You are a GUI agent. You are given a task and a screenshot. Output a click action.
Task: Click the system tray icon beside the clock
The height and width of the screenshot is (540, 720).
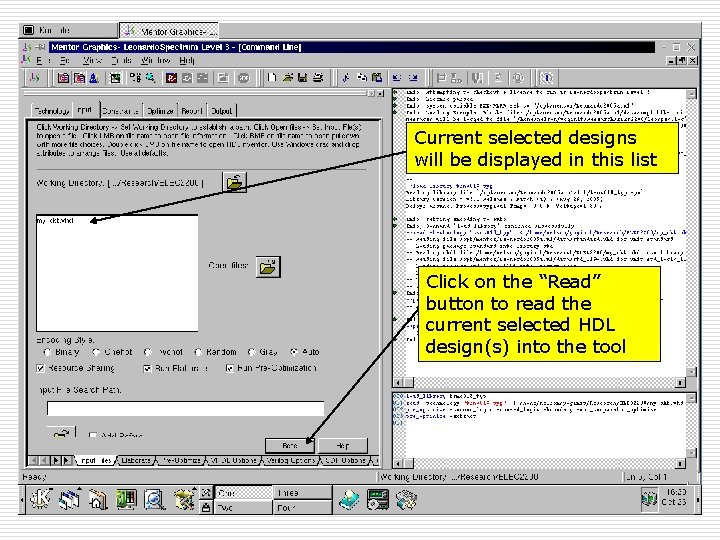pyautogui.click(x=649, y=499)
